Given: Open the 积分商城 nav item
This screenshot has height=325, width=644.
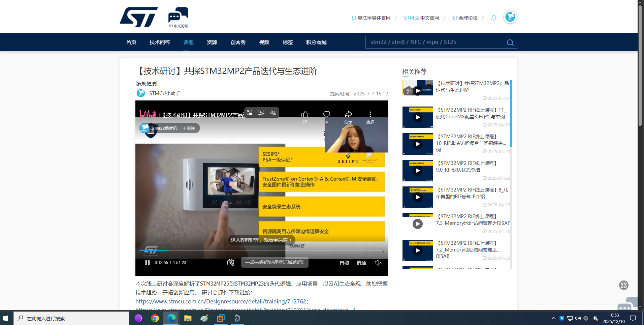Looking at the screenshot, I should click(x=316, y=42).
